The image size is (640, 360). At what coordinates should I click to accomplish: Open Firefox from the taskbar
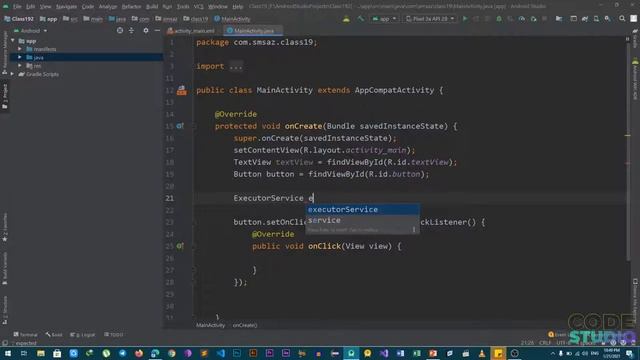click(139, 353)
